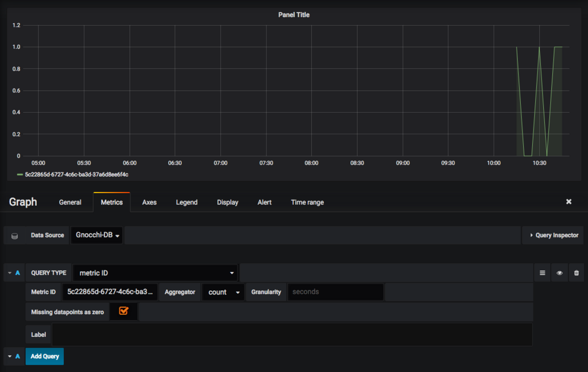588x372 pixels.
Task: Delete query A with trash icon
Action: [x=577, y=273]
